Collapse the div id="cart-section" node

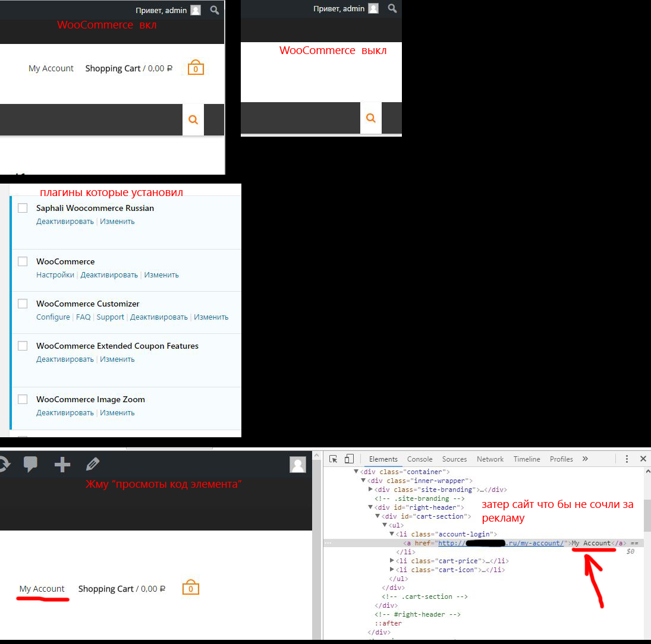pos(378,516)
